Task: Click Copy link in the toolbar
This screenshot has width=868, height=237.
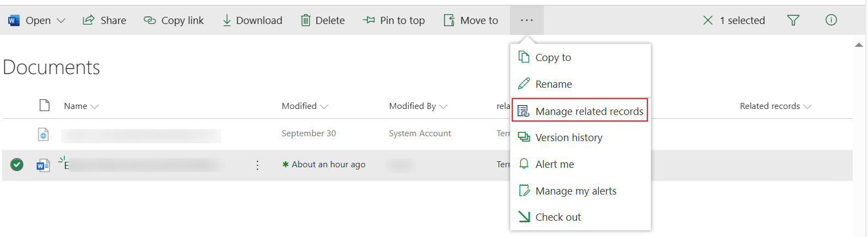Action: [x=173, y=20]
